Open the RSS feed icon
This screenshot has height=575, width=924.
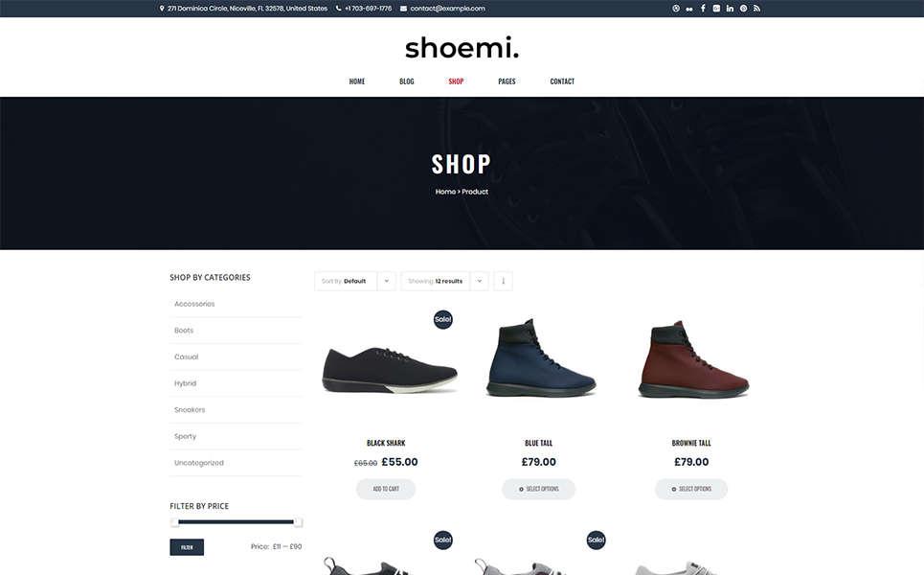click(x=756, y=9)
